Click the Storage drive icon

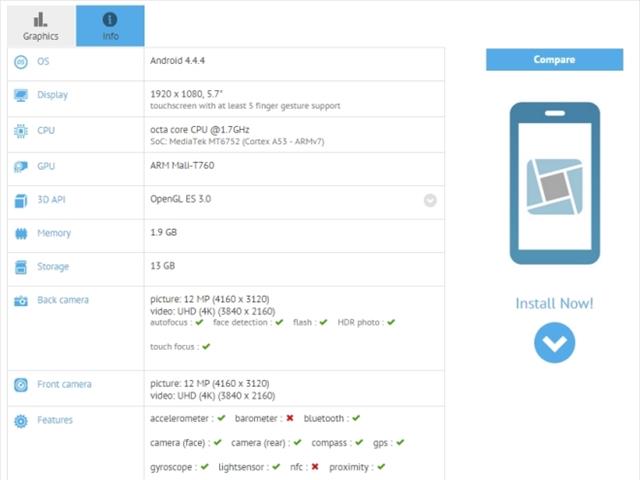21,267
